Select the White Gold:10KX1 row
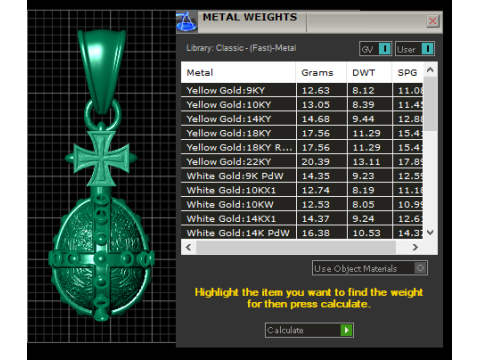The image size is (480, 360). pos(302,190)
